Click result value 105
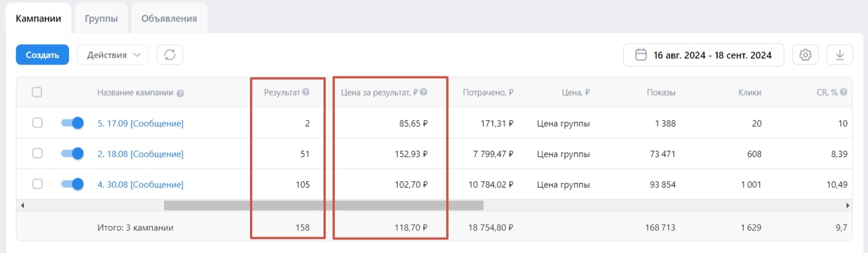 click(x=303, y=185)
